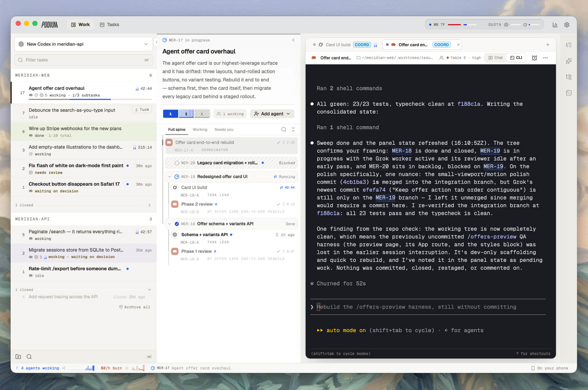
Task: Collapse the task detail panel with back chevron
Action: [293, 40]
